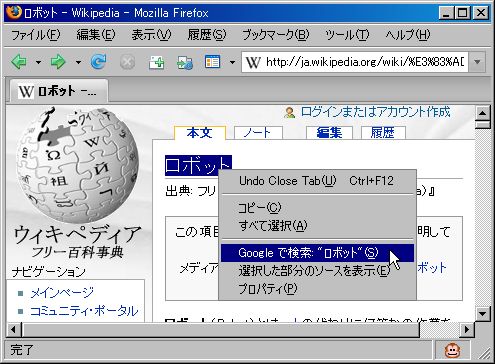Click the vertical scrollbar down arrow
495x364 pixels.
(482, 313)
